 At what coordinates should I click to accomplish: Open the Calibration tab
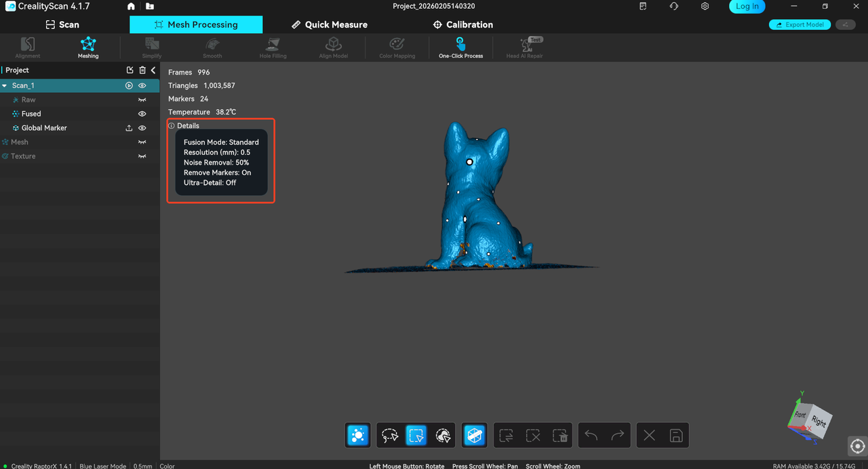[463, 24]
